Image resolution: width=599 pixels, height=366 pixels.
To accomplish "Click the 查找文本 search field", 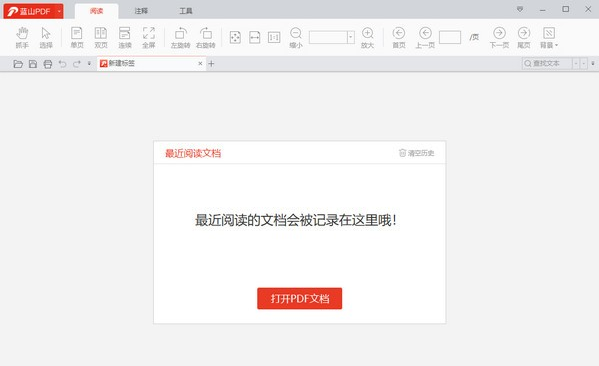I will 547,63.
